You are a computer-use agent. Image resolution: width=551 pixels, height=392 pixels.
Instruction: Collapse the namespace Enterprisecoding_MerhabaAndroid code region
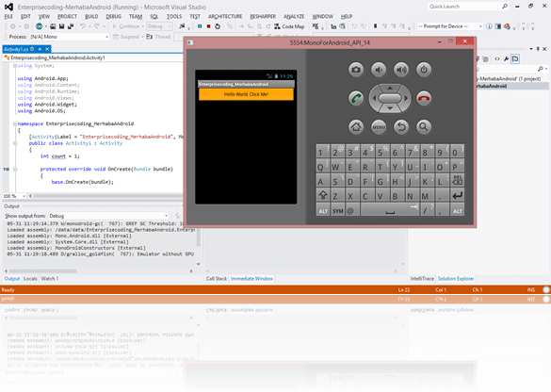(15, 123)
